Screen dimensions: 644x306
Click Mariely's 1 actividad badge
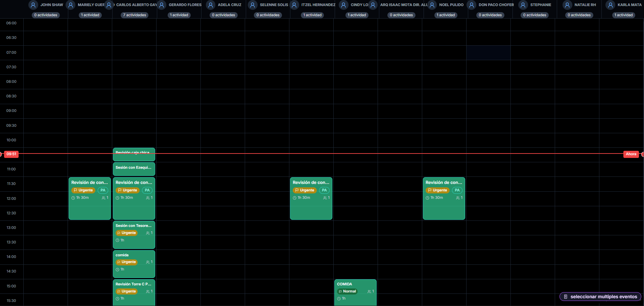90,15
